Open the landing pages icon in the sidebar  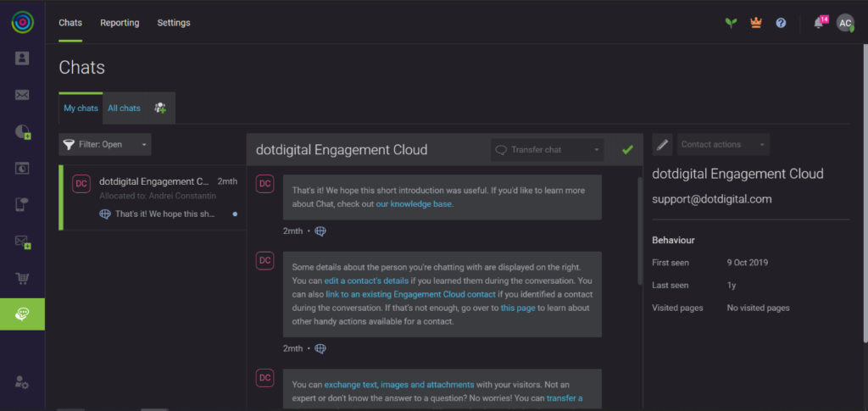pyautogui.click(x=22, y=168)
